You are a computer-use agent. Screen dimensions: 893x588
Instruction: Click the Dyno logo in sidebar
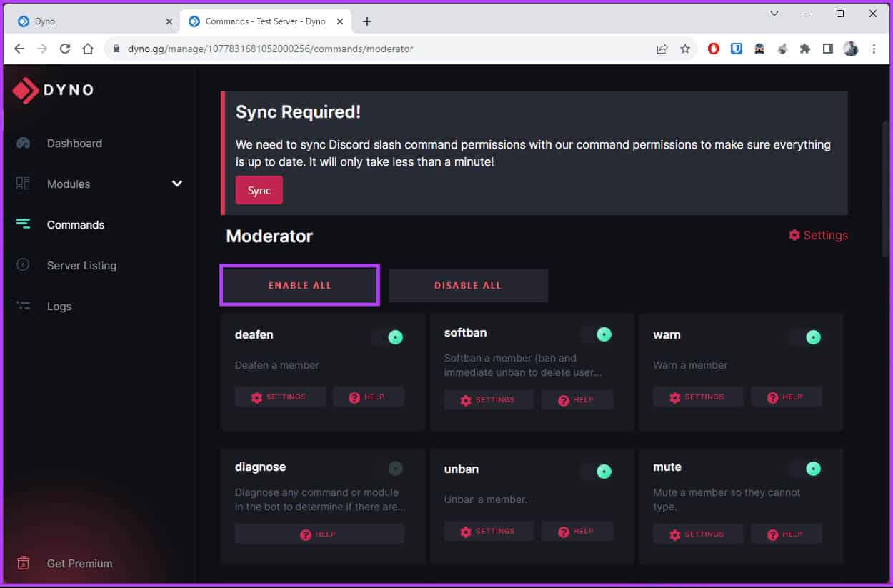pyautogui.click(x=53, y=90)
